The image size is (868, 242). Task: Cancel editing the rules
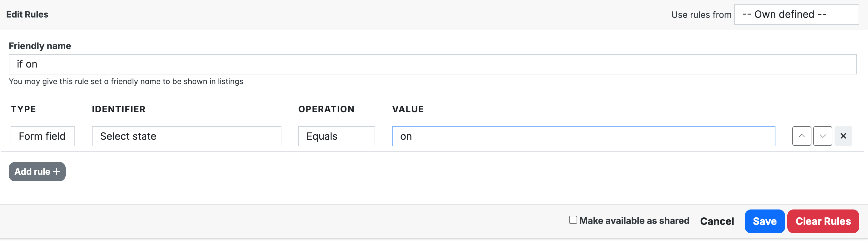click(717, 221)
